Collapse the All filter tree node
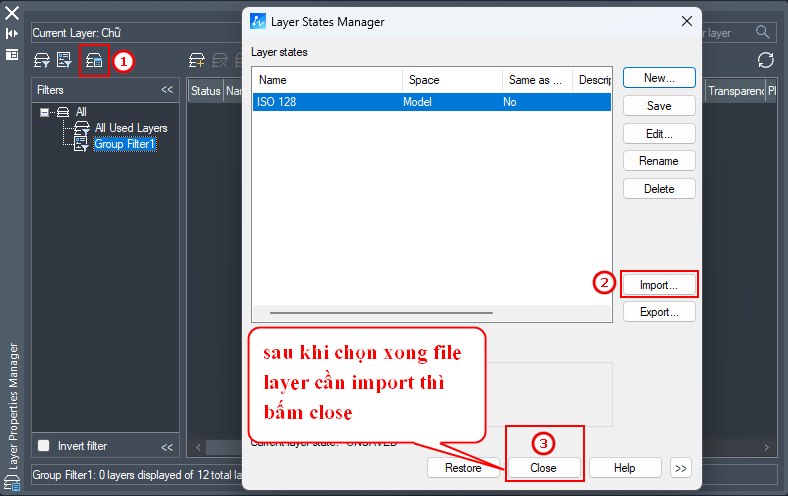788x496 pixels. pos(45,112)
